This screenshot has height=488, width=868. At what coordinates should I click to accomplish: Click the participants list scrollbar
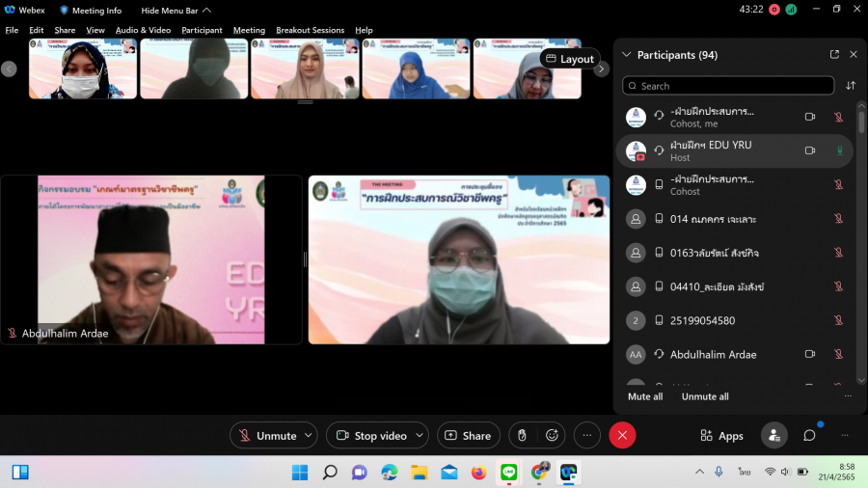[861, 241]
